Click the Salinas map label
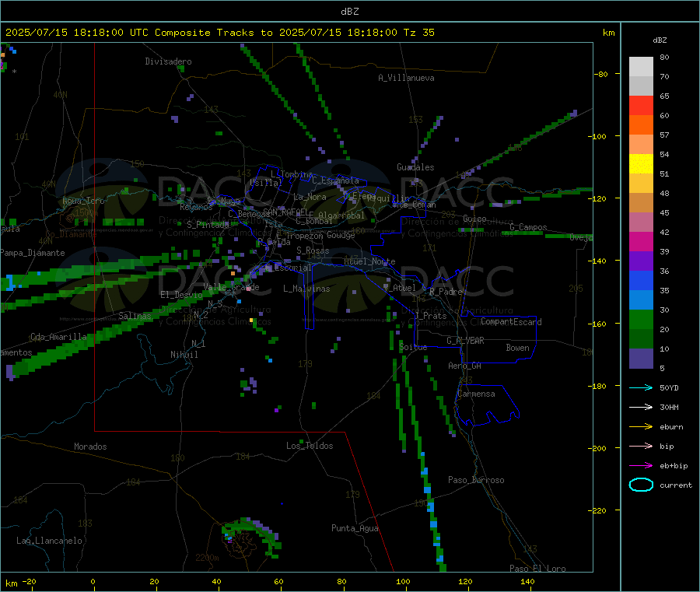Viewport: 700px width, 592px height. 135,316
